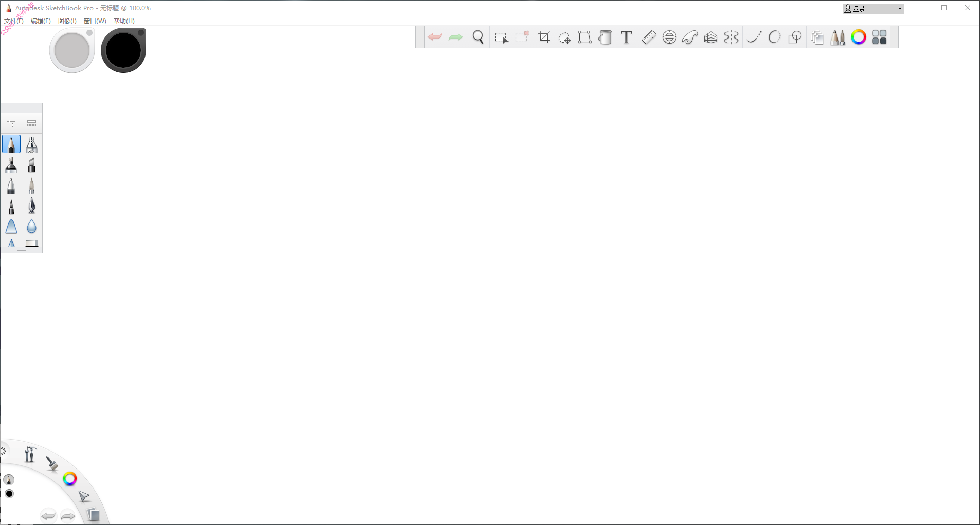Pick the rectangular Select tool
The height and width of the screenshot is (525, 980).
click(x=501, y=38)
